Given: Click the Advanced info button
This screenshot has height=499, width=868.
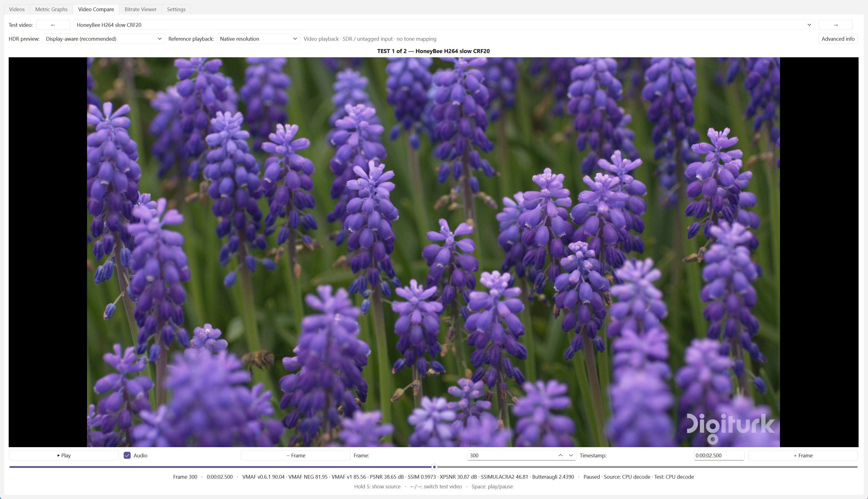Looking at the screenshot, I should tap(838, 39).
